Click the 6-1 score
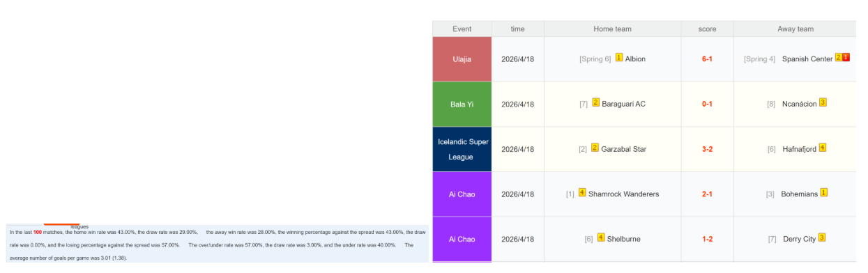 click(x=707, y=59)
